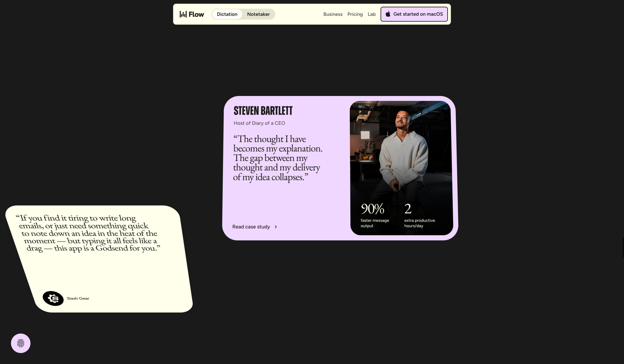This screenshot has height=364, width=624.
Task: Click the fingerprint privacy icon button
Action: [x=21, y=343]
